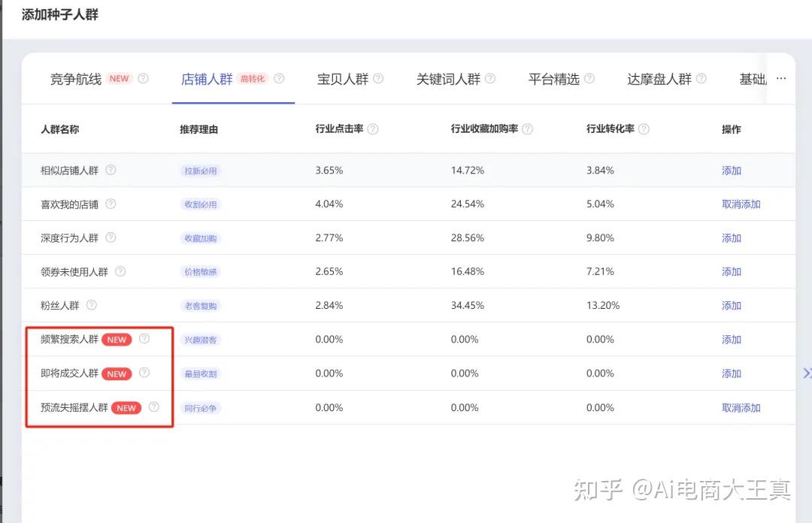812x523 pixels.
Task: Switch to 达摩盘人群 tab
Action: pyautogui.click(x=659, y=79)
